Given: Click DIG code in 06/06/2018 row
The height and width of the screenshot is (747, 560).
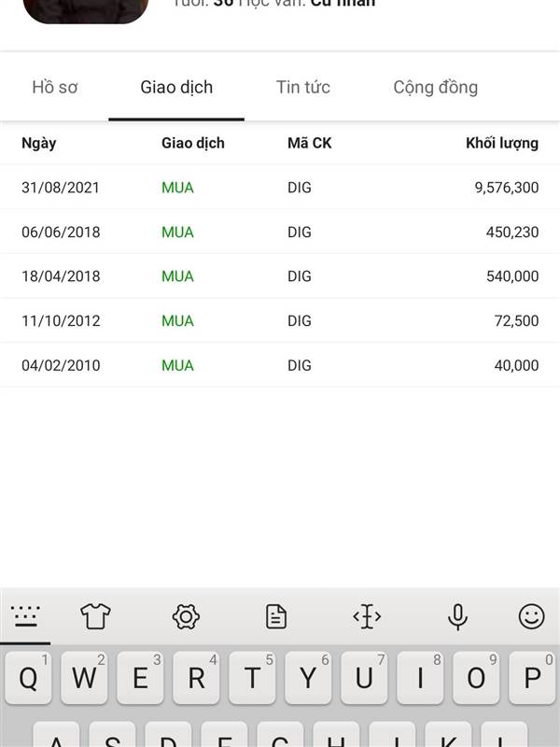Looking at the screenshot, I should pos(299,232).
